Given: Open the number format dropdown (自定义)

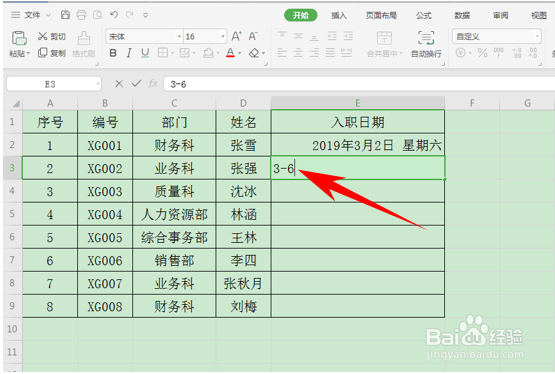Looking at the screenshot, I should (537, 36).
